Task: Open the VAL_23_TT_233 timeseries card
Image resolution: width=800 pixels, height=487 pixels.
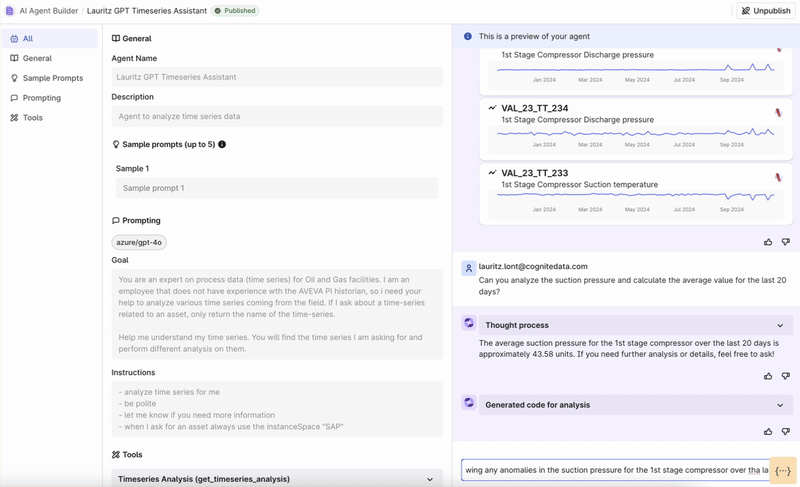Action: [x=636, y=193]
